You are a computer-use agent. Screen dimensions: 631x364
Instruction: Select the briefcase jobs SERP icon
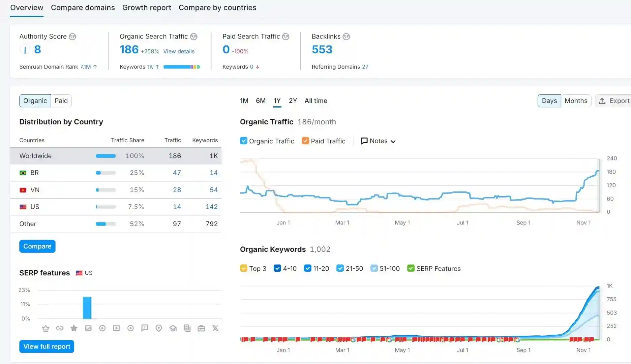pyautogui.click(x=201, y=328)
